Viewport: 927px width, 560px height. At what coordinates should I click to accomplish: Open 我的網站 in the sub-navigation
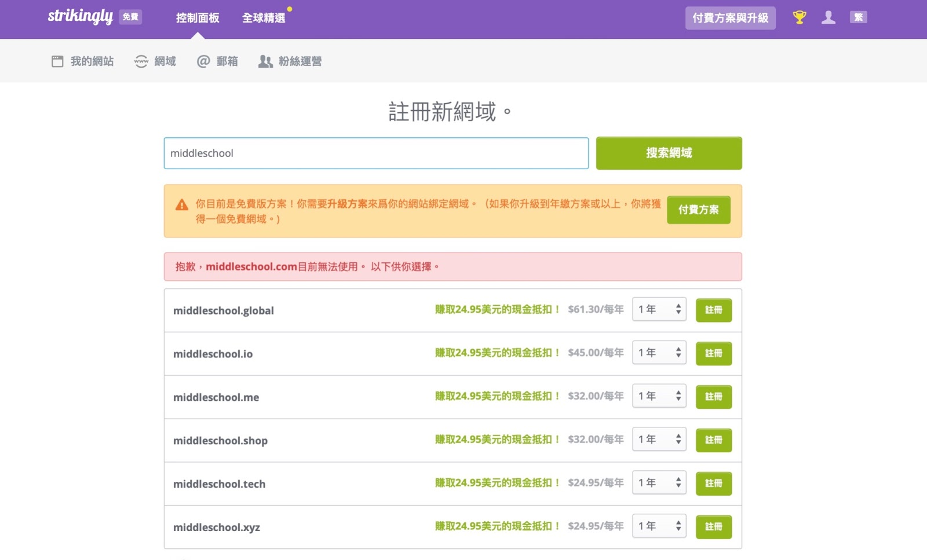(x=82, y=61)
